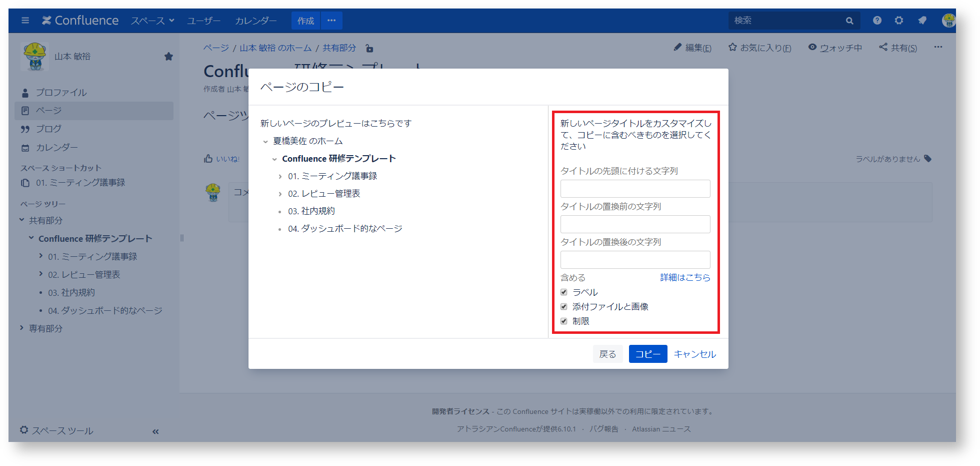Viewport: 980px width, 466px height.
Task: Collapse the sidebar with double chevron
Action: tap(155, 431)
